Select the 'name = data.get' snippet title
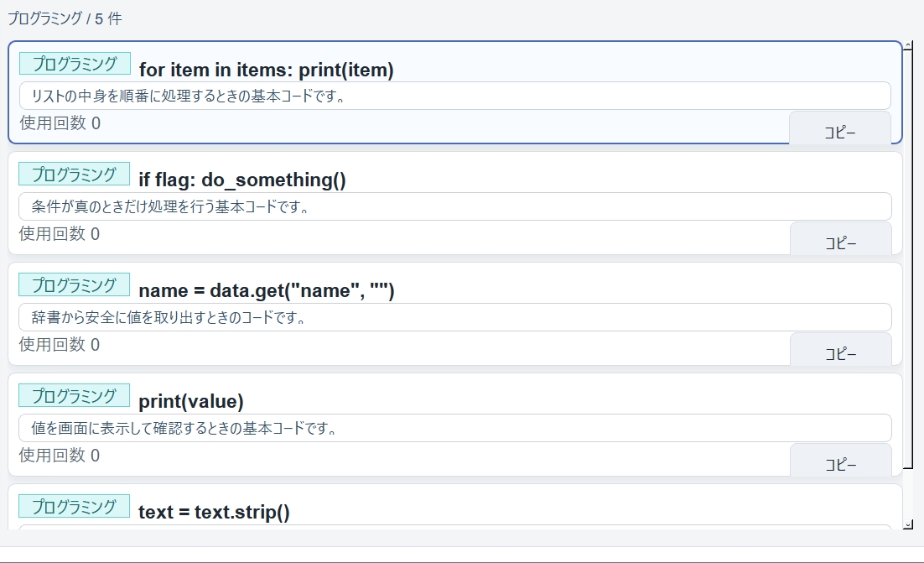 pos(266,290)
